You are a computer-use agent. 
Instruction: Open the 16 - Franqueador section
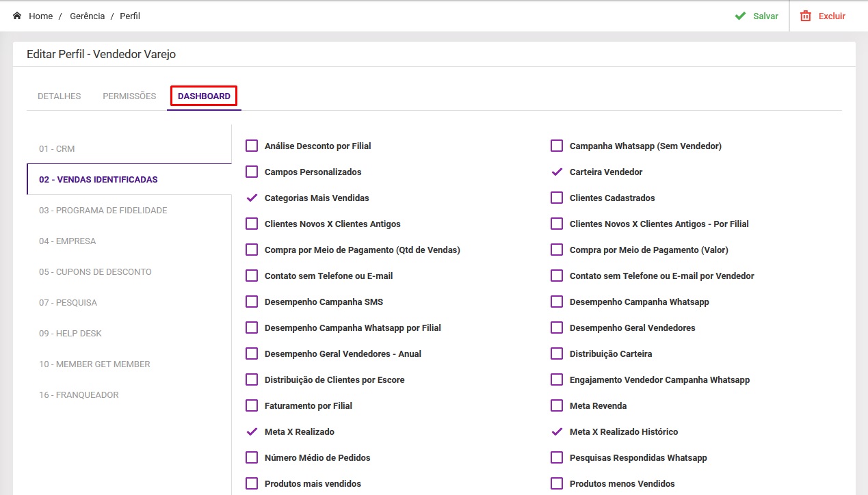[x=79, y=395]
